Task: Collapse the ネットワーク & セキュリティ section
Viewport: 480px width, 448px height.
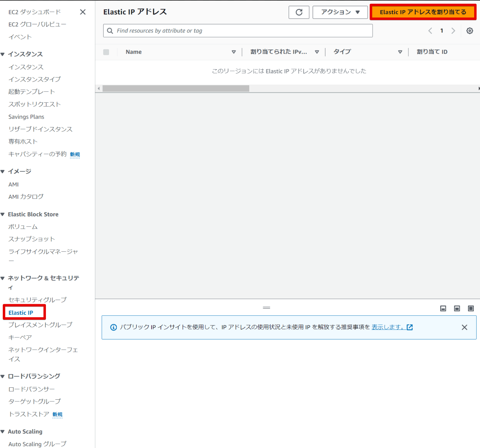Action: coord(3,278)
